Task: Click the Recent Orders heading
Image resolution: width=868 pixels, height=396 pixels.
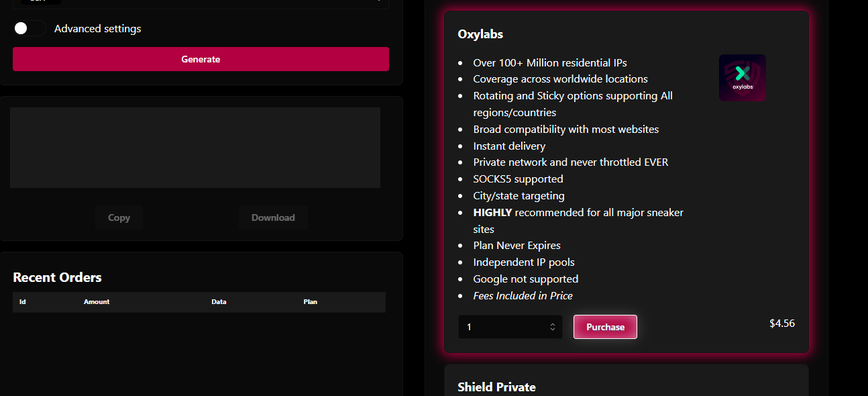Action: [58, 277]
